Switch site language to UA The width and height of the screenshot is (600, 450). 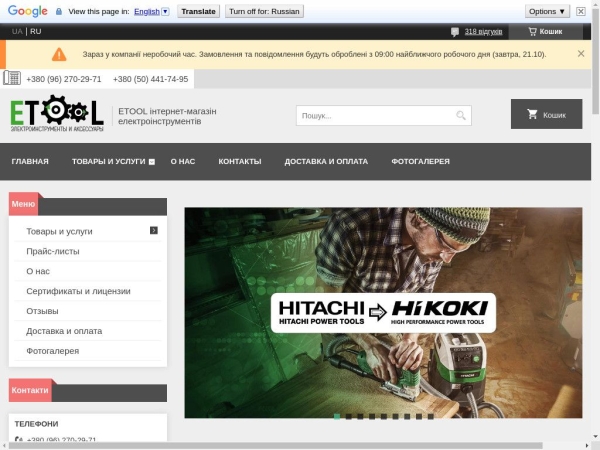(17, 31)
